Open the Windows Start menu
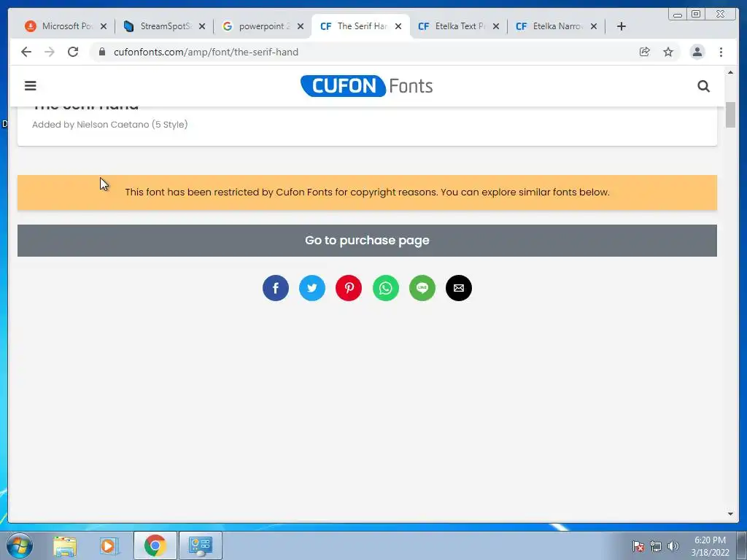Viewport: 747px width, 560px height. coord(20,545)
